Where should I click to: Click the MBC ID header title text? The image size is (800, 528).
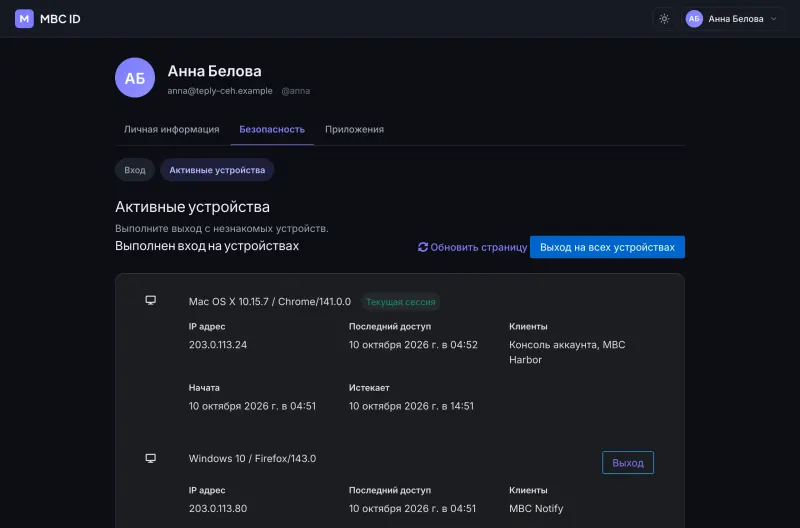tap(60, 19)
